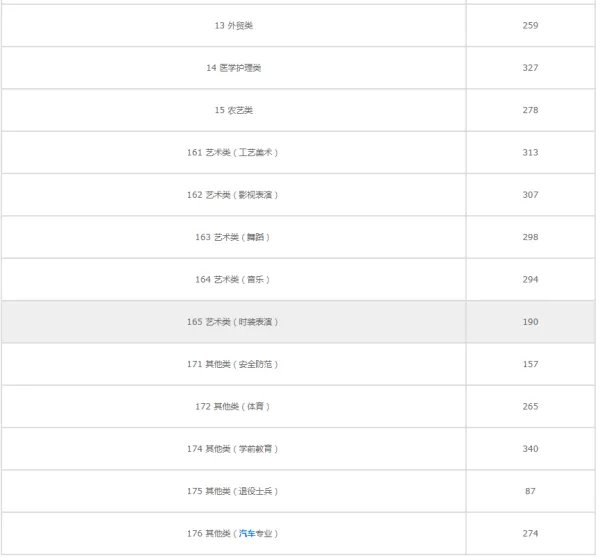Select 161 艺术类(工艺美术) cell
The image size is (600, 558).
point(233,152)
